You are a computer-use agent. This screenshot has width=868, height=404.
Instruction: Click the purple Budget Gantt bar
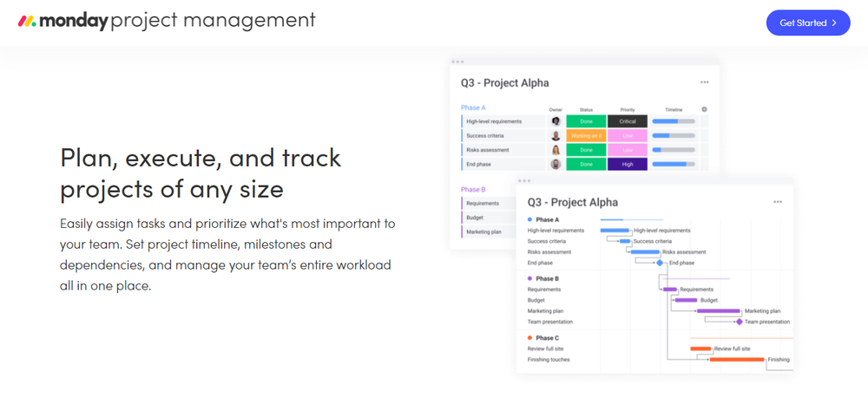point(686,300)
